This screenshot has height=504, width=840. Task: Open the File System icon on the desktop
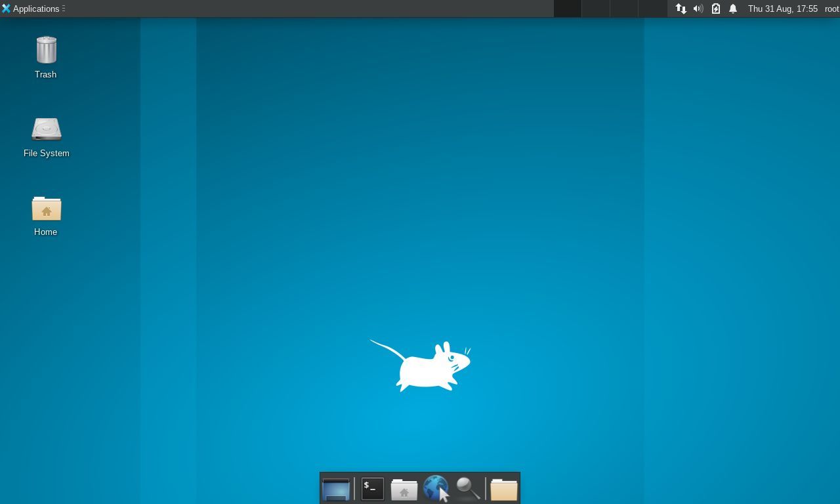(x=46, y=129)
